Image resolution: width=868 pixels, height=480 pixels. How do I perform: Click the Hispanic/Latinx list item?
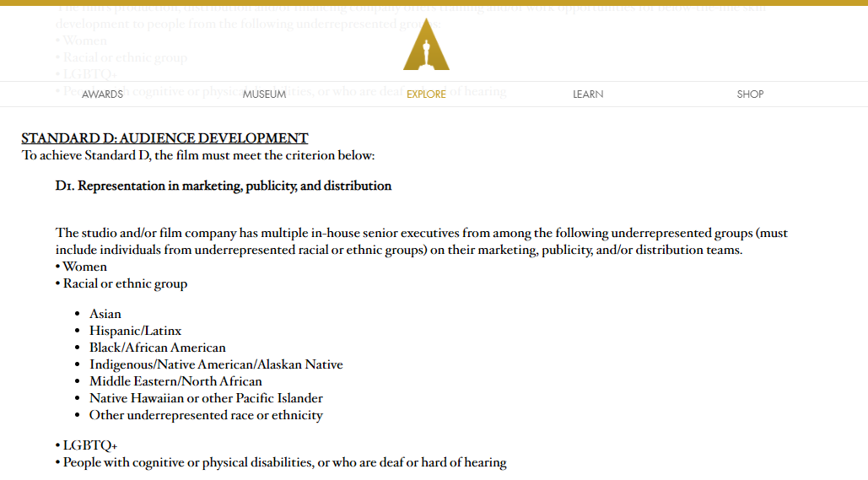(136, 331)
